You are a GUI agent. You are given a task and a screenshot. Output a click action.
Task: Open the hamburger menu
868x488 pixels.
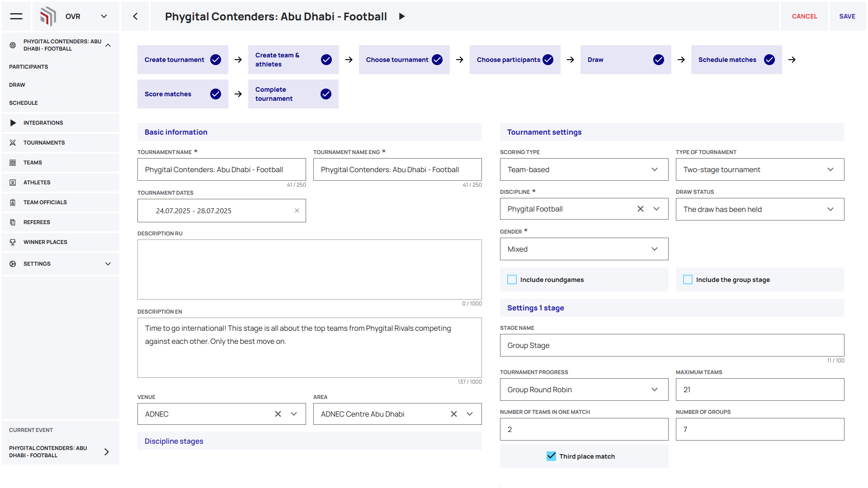(x=16, y=16)
